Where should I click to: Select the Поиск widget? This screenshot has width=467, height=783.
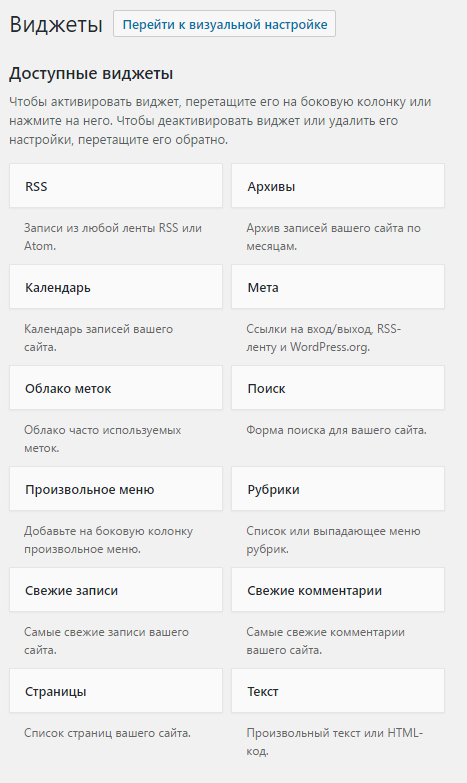(x=338, y=388)
